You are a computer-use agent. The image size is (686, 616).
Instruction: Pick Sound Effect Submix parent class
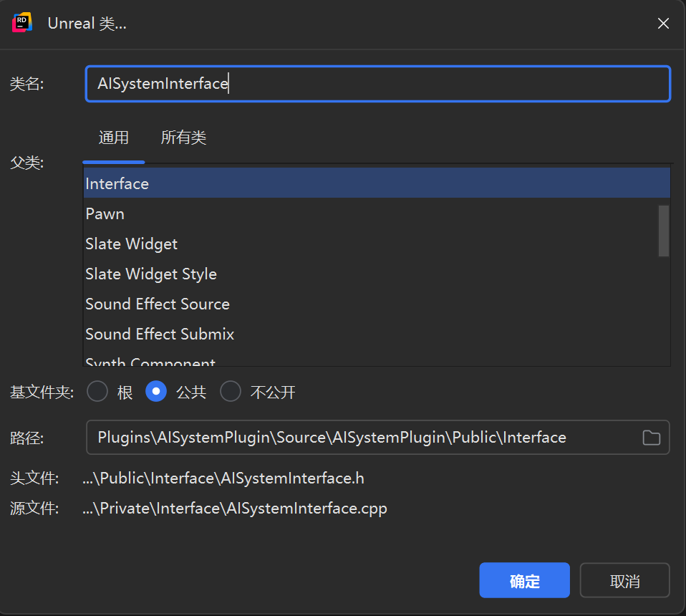coord(377,335)
